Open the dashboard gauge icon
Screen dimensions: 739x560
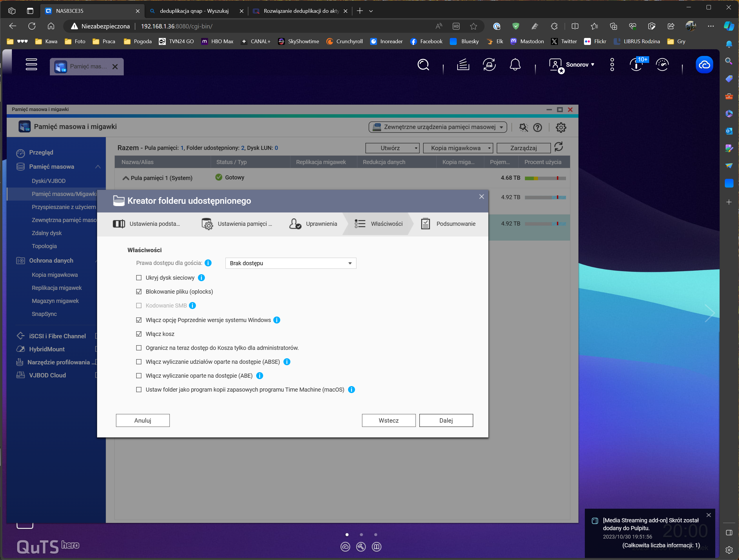662,64
